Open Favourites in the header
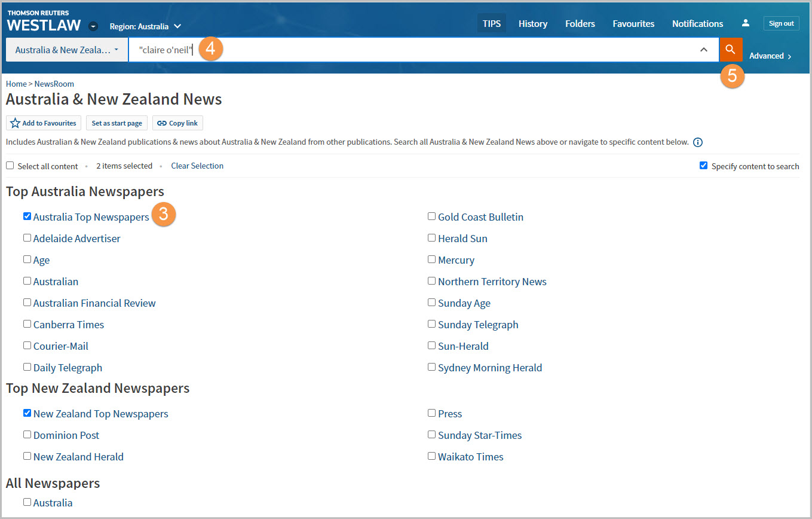Screen dimensions: 812x519 click(x=633, y=24)
